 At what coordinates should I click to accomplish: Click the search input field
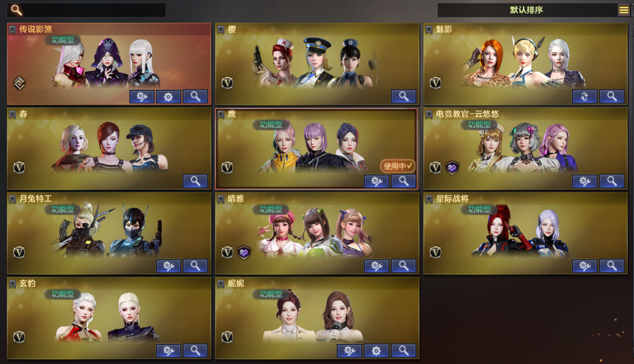pyautogui.click(x=86, y=10)
